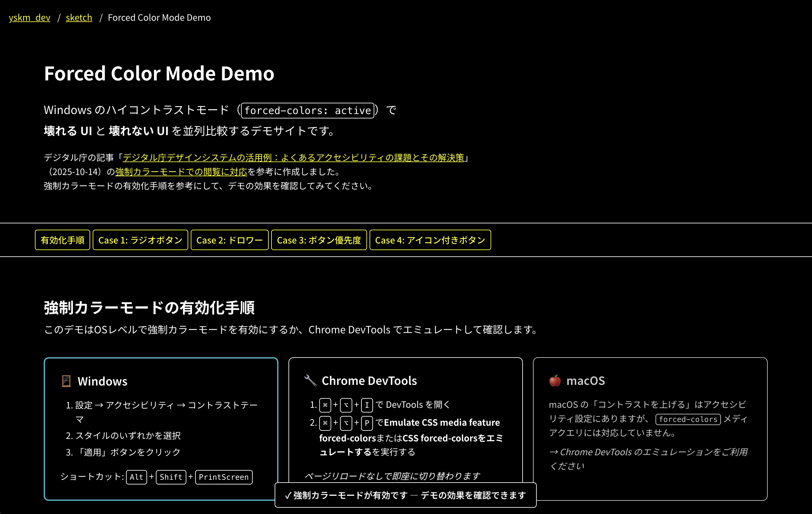Click the Shift key badge
The width and height of the screenshot is (812, 514).
[171, 477]
